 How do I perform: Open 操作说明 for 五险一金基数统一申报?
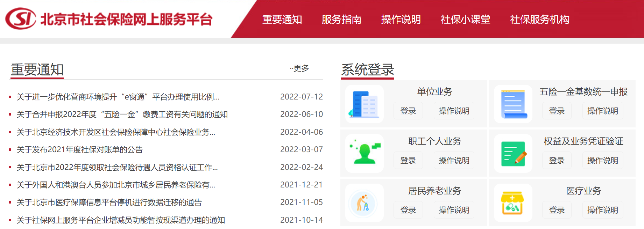pyautogui.click(x=602, y=111)
